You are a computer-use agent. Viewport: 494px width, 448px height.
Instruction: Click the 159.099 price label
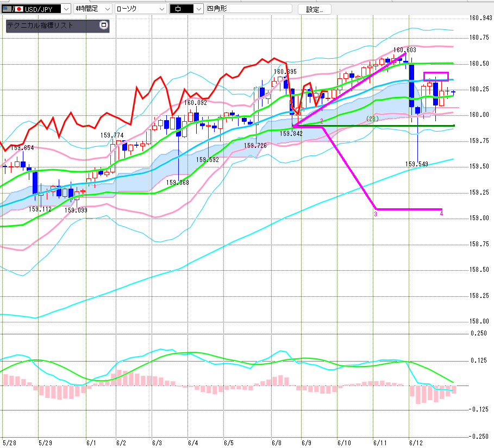[76, 210]
